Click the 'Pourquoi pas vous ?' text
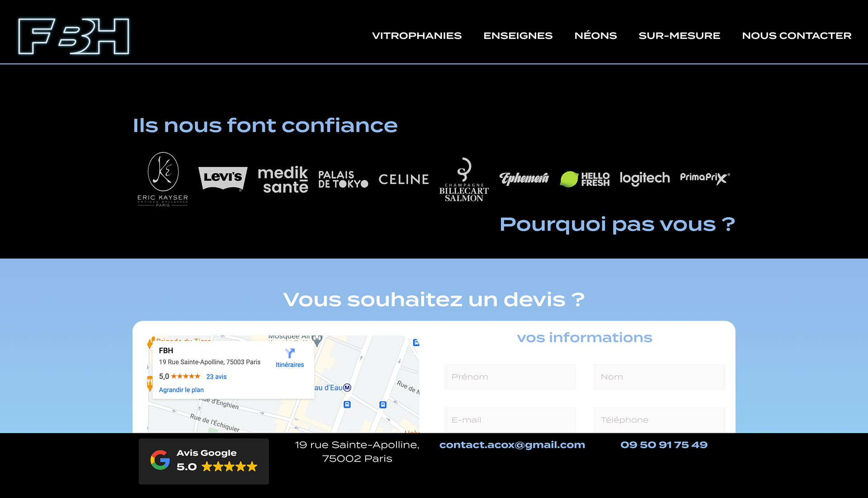 coord(618,225)
